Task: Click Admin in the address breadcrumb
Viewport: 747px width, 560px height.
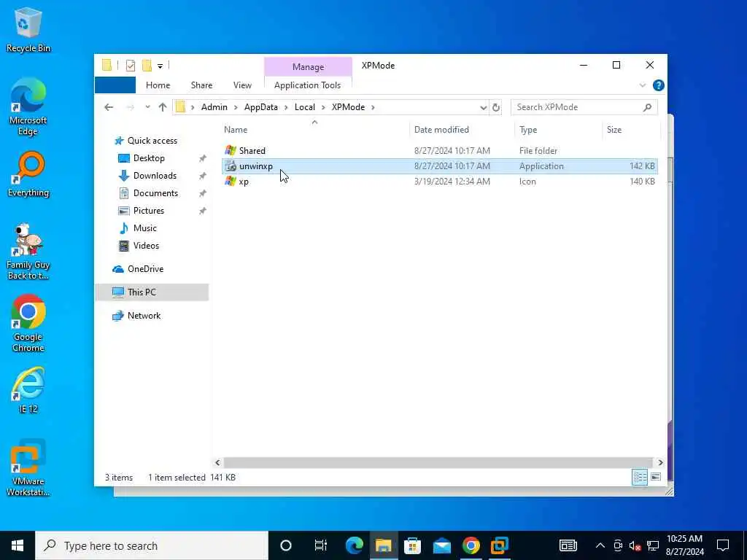Action: click(x=214, y=107)
